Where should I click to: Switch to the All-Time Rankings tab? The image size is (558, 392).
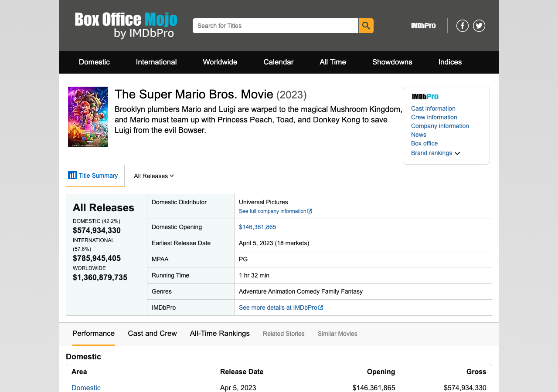point(220,333)
